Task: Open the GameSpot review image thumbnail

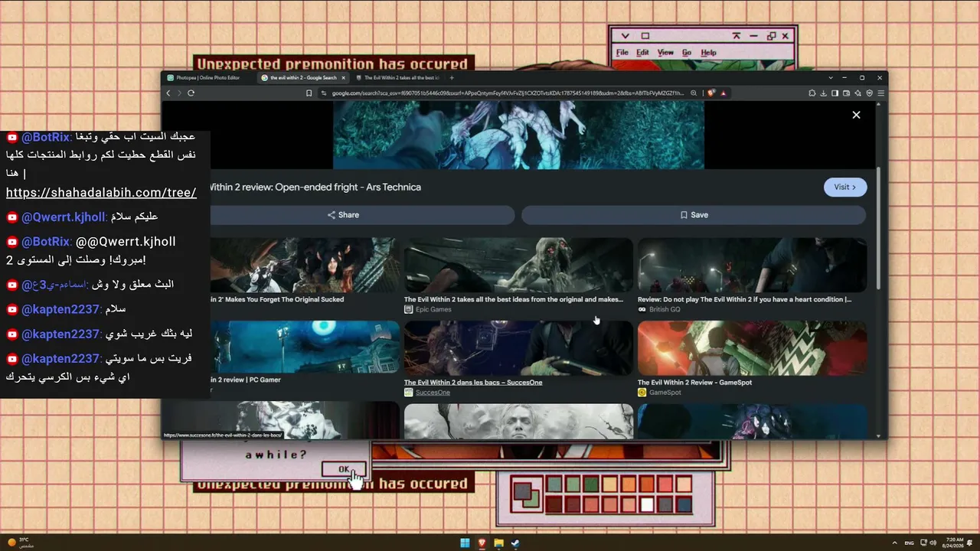Action: [x=752, y=347]
